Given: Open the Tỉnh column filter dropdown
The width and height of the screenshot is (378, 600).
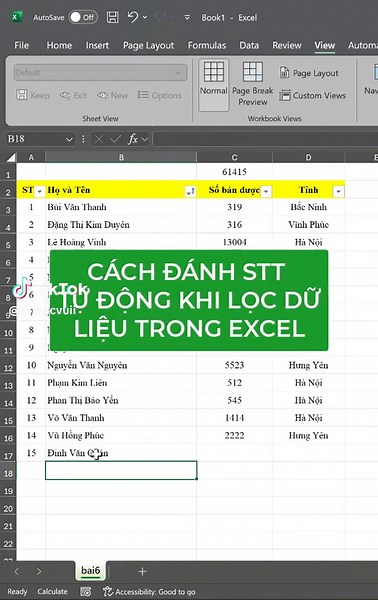Looking at the screenshot, I should 339,191.
